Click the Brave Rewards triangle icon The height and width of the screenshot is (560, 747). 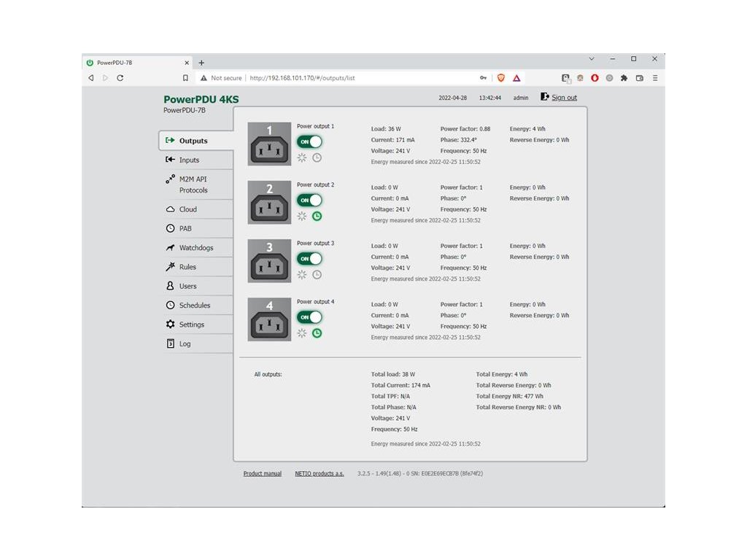tap(516, 77)
